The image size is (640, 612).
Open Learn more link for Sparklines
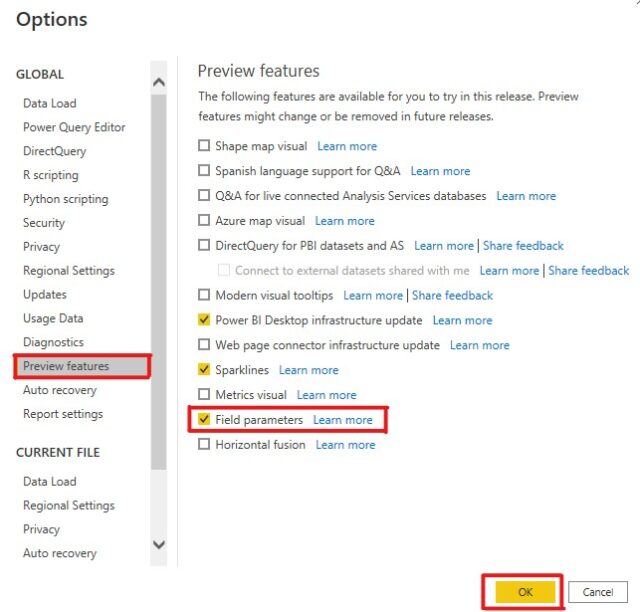309,370
